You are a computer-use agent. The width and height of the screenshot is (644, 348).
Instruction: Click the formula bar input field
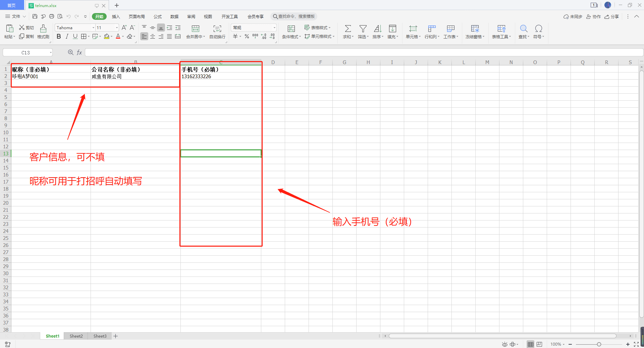tap(362, 52)
